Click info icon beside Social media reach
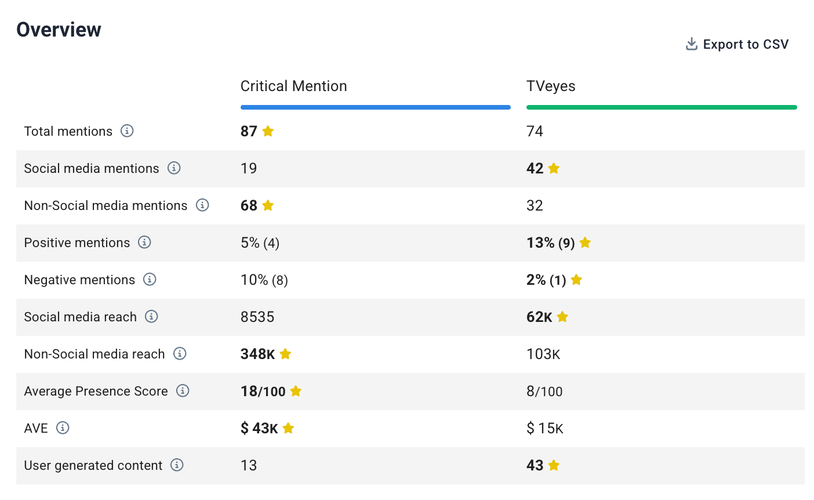This screenshot has width=814, height=500. point(151,316)
